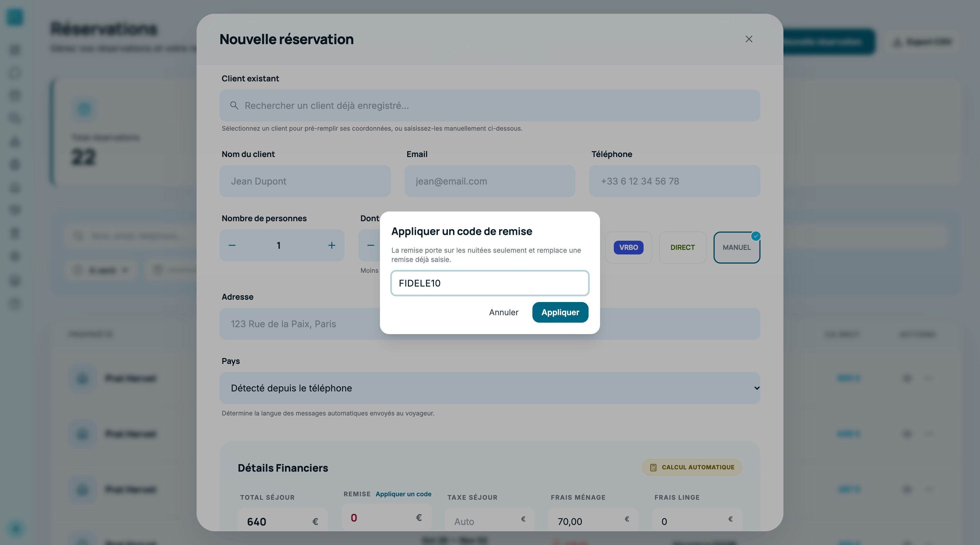
Task: Click the Téléphone input field
Action: click(x=675, y=181)
